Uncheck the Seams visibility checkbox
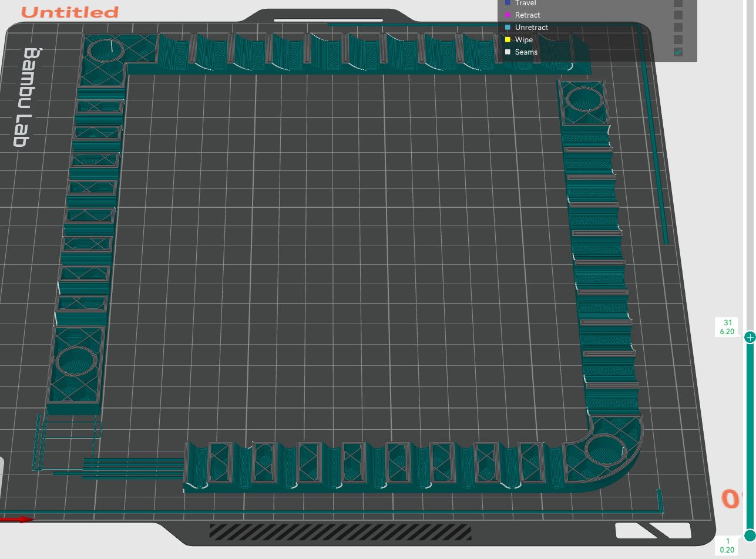 pyautogui.click(x=678, y=52)
